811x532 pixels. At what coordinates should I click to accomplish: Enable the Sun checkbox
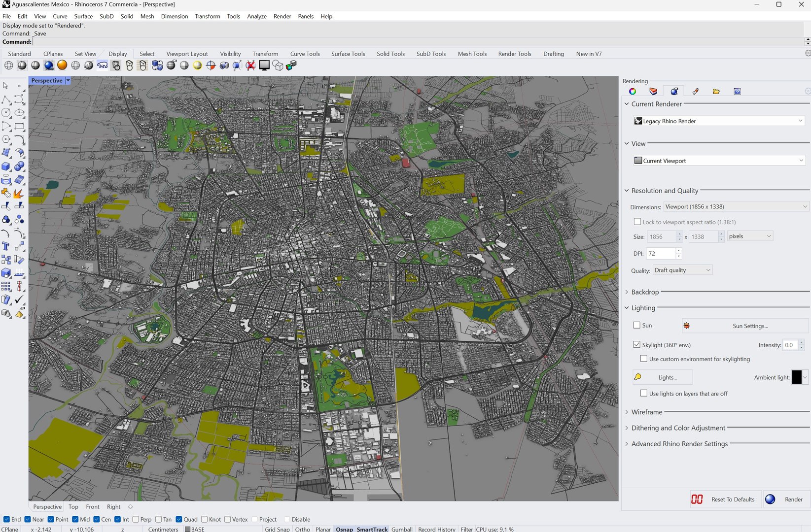tap(637, 325)
